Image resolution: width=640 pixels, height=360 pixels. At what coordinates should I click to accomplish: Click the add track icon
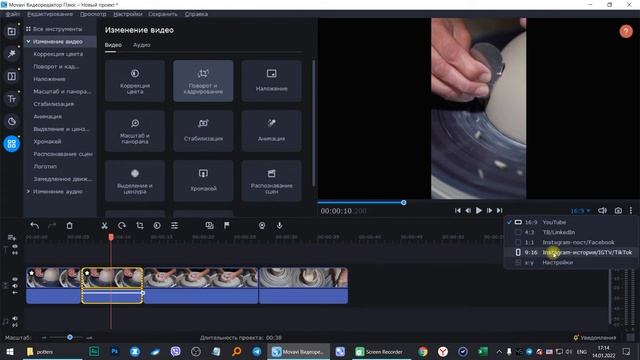pos(11,238)
